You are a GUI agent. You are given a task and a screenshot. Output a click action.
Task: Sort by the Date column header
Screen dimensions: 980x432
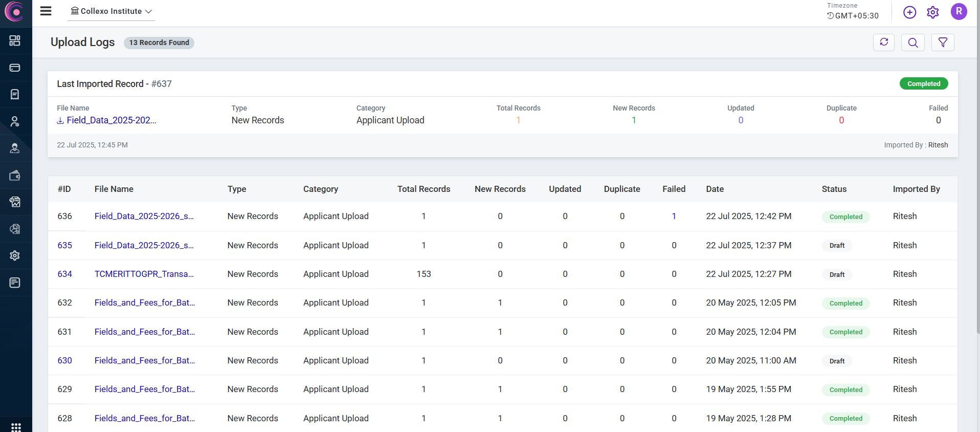715,189
